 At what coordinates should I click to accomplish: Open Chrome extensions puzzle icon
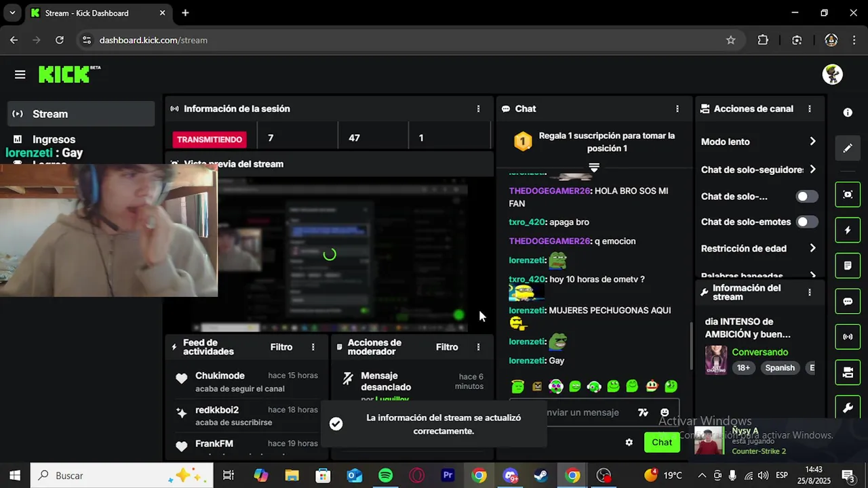[763, 40]
